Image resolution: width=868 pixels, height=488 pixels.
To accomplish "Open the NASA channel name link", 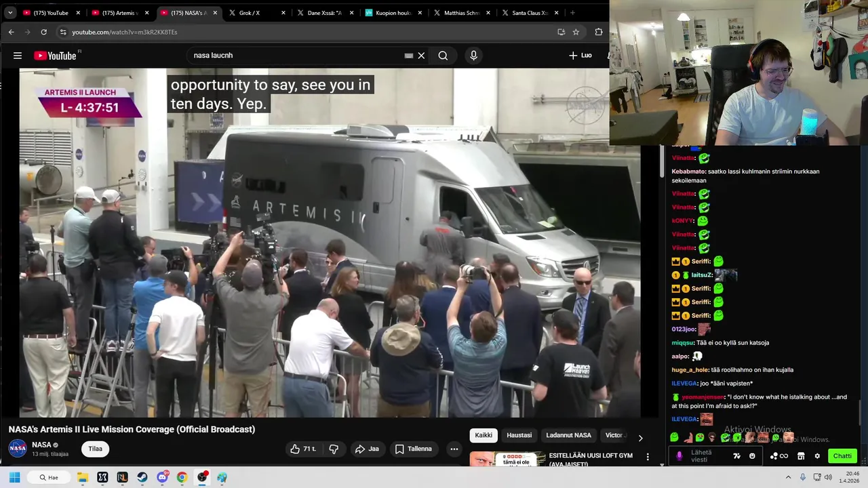I will 41,445.
